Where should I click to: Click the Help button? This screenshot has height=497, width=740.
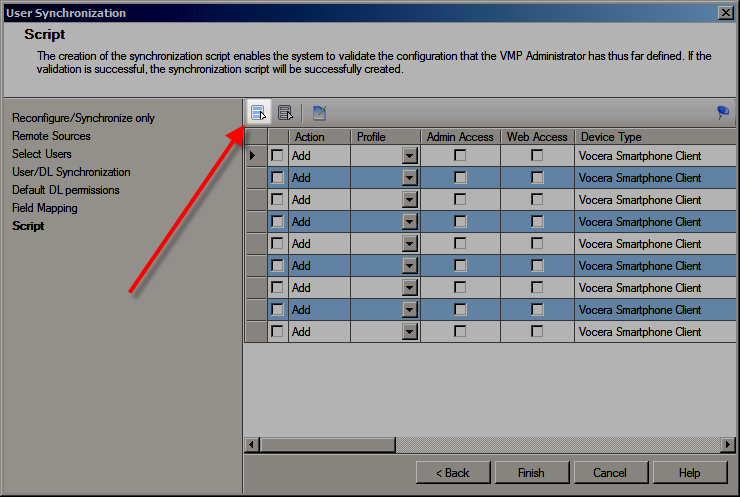tap(690, 472)
